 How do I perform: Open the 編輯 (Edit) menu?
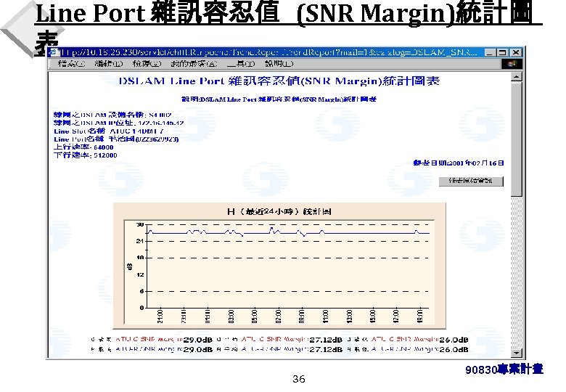(109, 64)
